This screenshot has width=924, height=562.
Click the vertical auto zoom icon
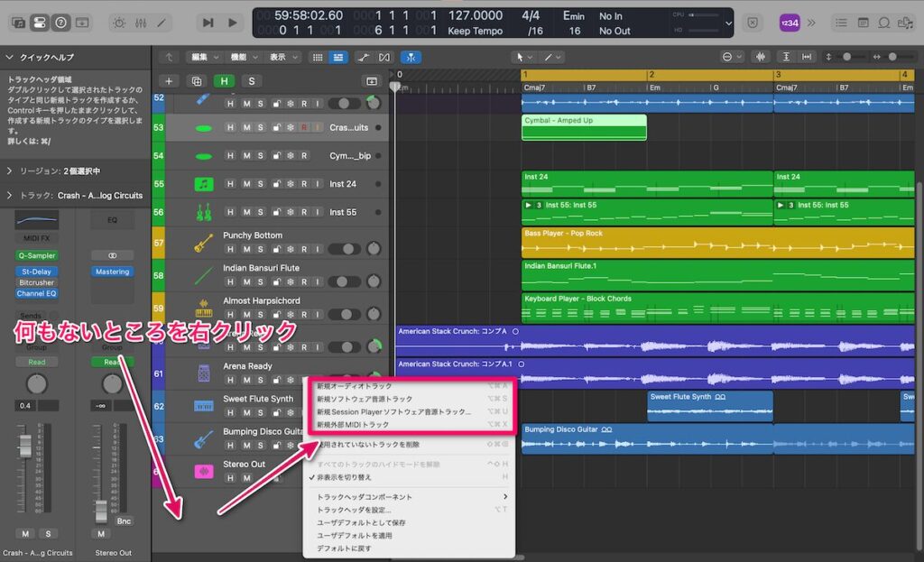[786, 57]
